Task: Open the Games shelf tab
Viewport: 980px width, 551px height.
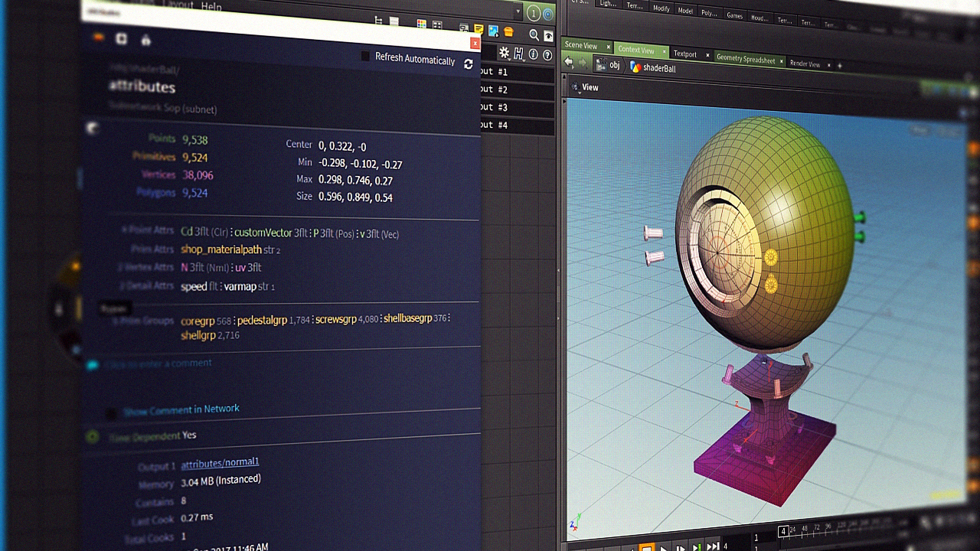Action: (x=734, y=15)
